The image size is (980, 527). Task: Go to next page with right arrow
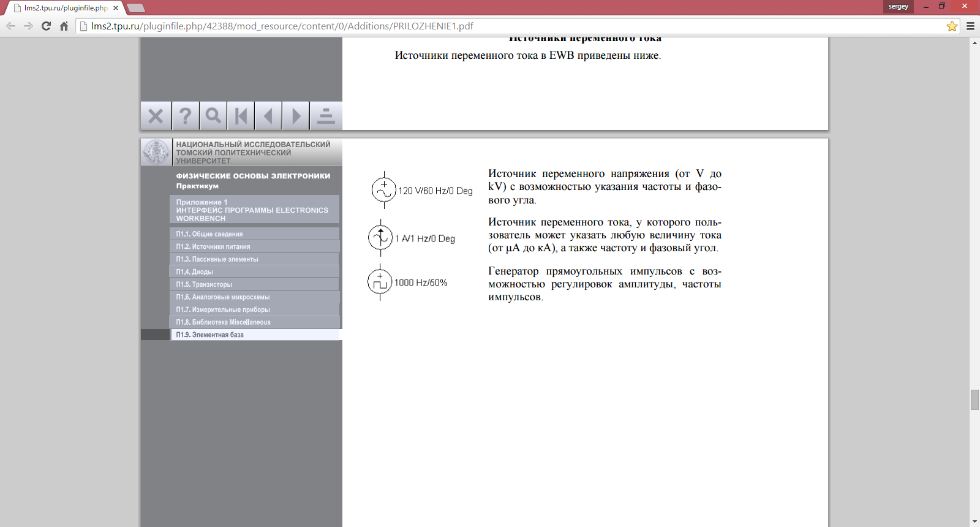click(x=296, y=116)
